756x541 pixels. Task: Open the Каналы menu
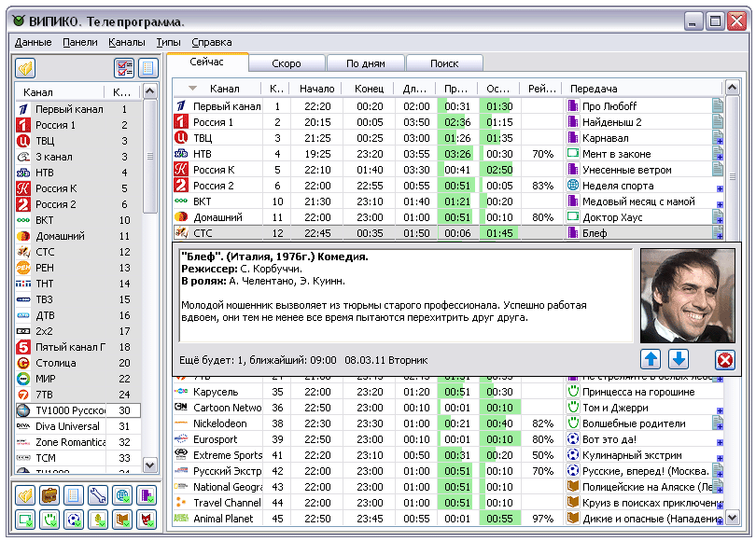tap(127, 42)
